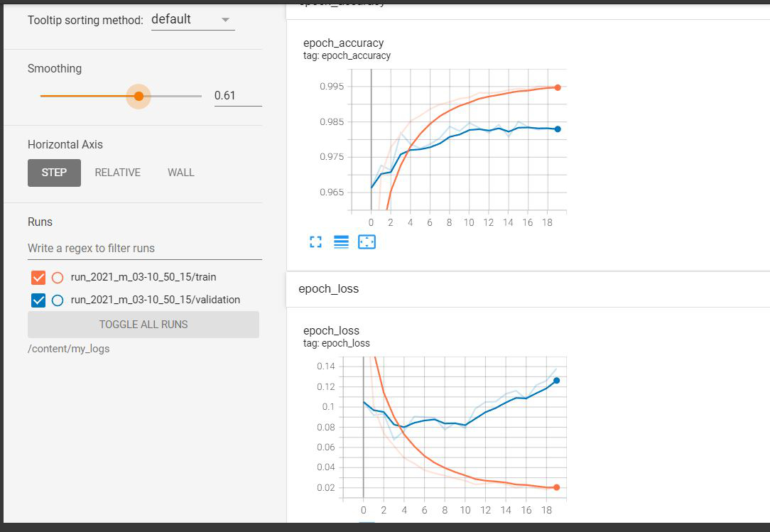
Task: Select the orange circle for train run
Action: pyautogui.click(x=58, y=277)
